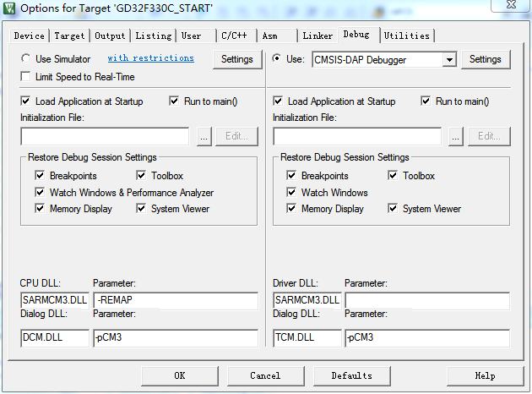Screen dimensions: 532x394
Task: Switch to the Device tab
Action: click(30, 36)
